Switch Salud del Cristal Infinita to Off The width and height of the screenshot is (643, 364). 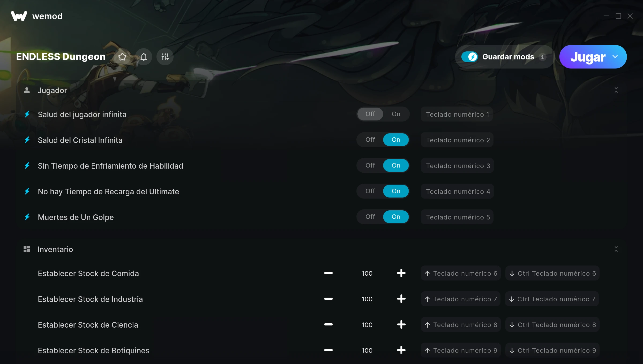coord(370,140)
